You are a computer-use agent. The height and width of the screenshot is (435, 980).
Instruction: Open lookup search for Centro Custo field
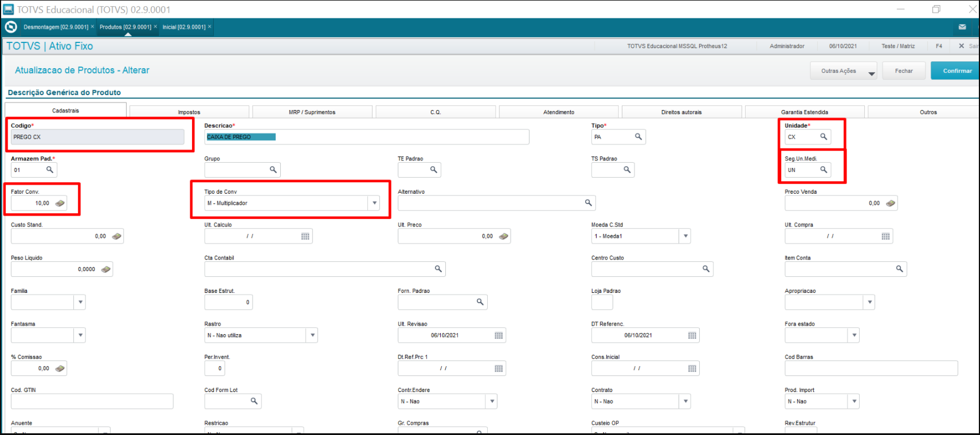[706, 269]
